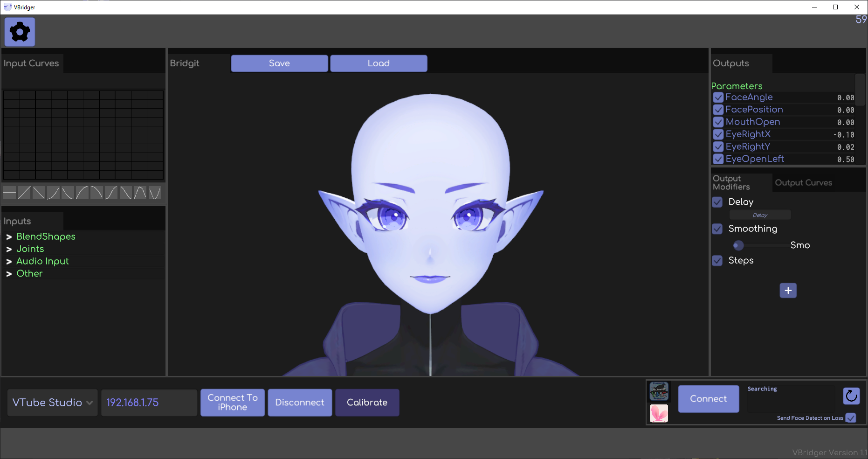Toggle the Smoothing modifier checkbox
The height and width of the screenshot is (459, 868).
(717, 229)
